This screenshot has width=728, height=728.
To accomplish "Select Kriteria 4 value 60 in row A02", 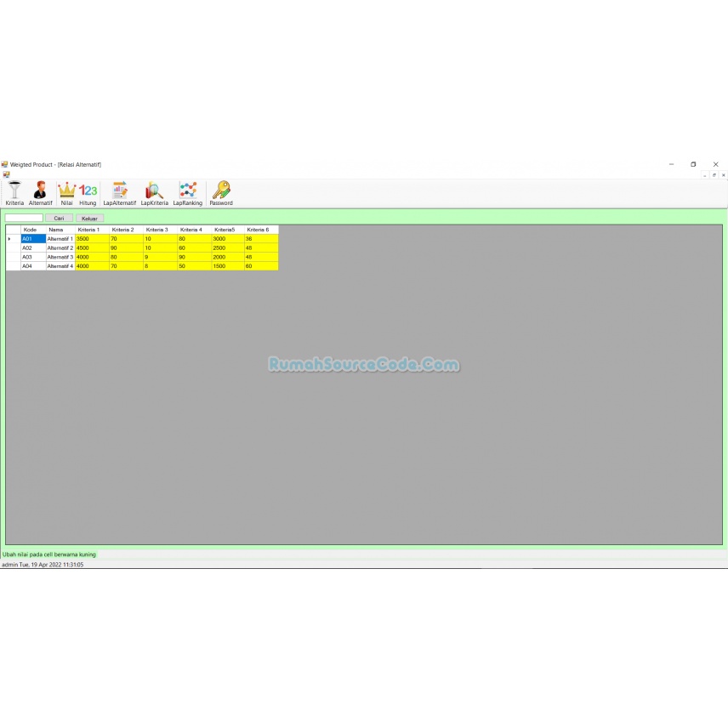I will 195,248.
